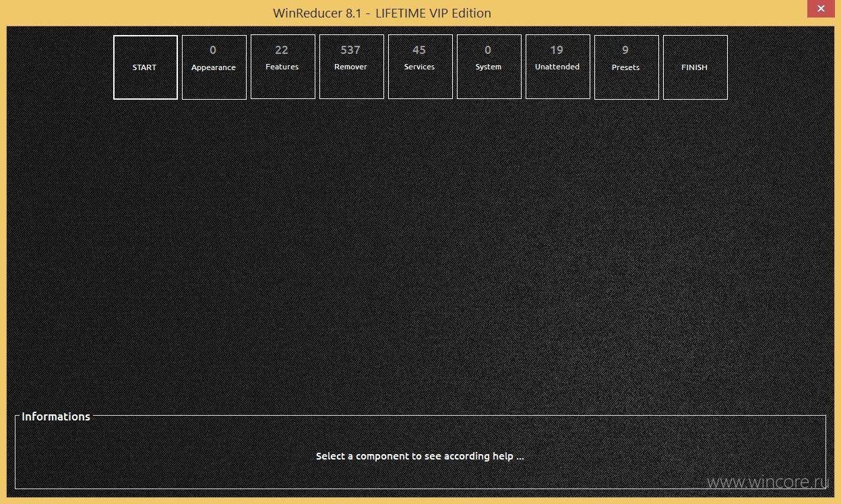Switch to the Remover tile

(x=351, y=67)
